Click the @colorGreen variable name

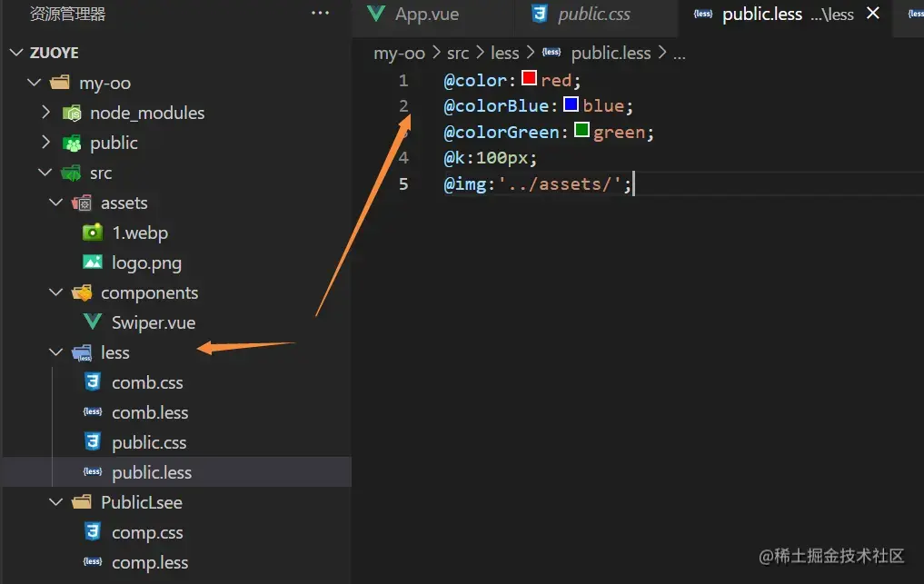tap(502, 132)
